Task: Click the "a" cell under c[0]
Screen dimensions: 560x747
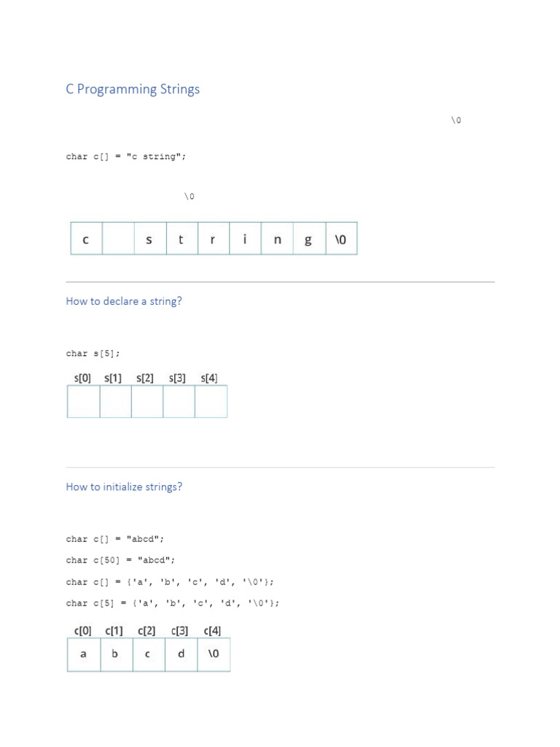Action: coord(83,654)
